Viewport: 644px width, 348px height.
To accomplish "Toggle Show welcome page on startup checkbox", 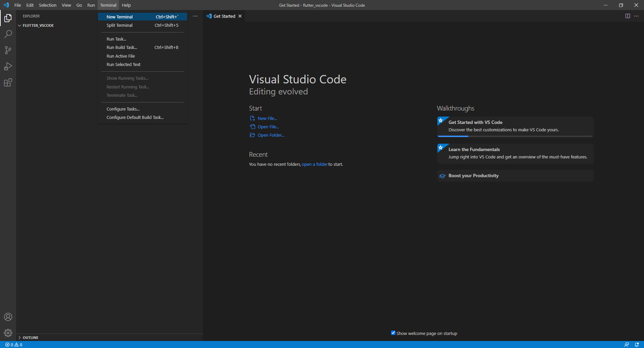I will [x=393, y=333].
